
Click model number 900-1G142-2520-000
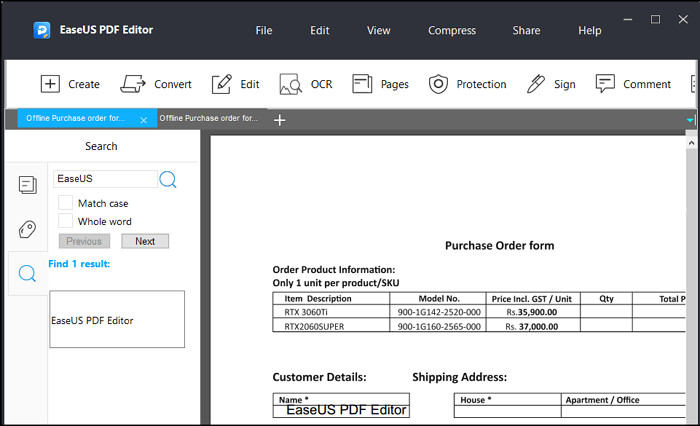[439, 312]
